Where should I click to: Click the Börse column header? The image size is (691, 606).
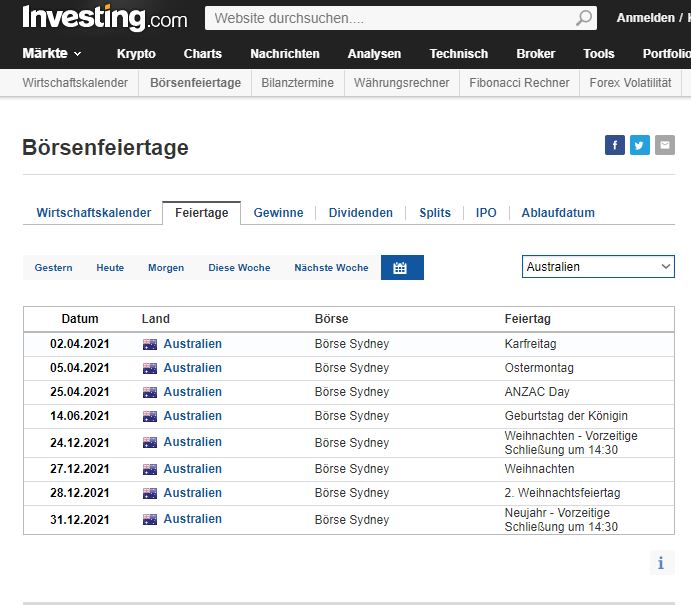[x=331, y=319]
